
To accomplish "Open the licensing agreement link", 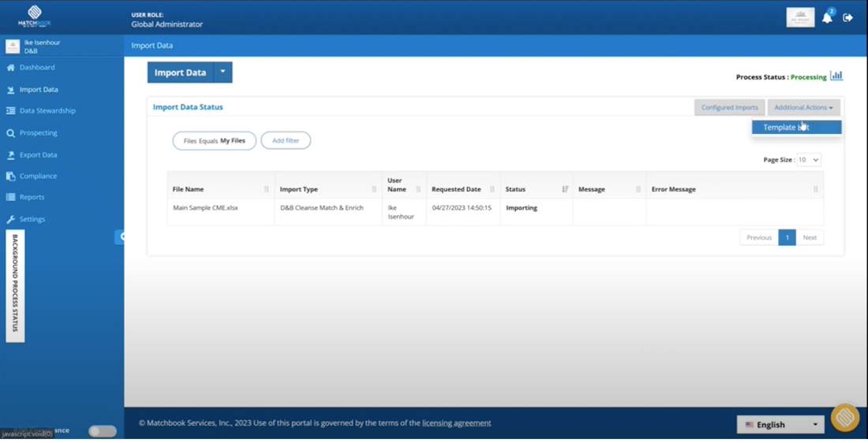I will click(457, 423).
